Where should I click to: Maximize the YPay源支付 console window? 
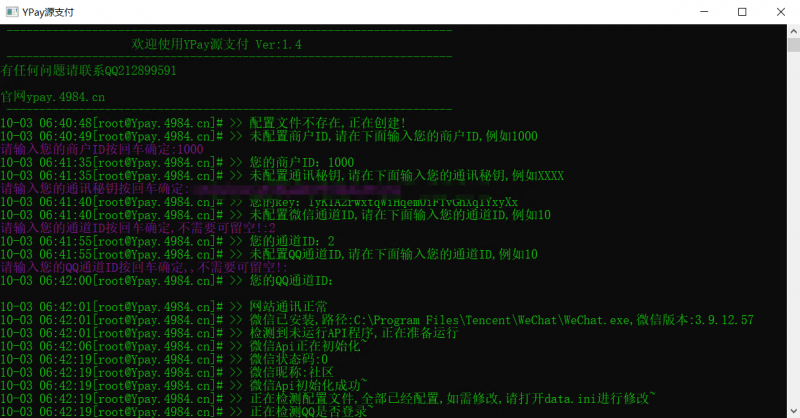[x=742, y=12]
